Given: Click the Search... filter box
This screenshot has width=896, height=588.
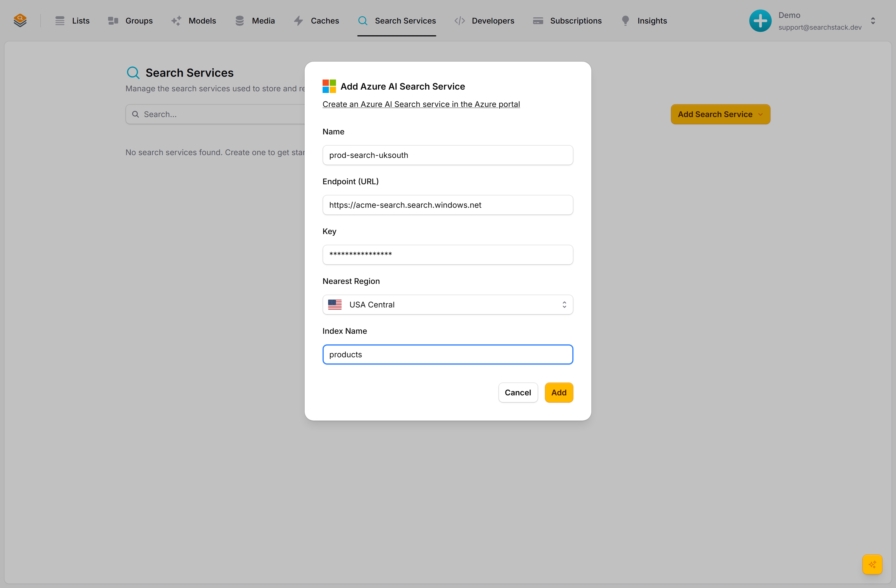Looking at the screenshot, I should pos(215,114).
